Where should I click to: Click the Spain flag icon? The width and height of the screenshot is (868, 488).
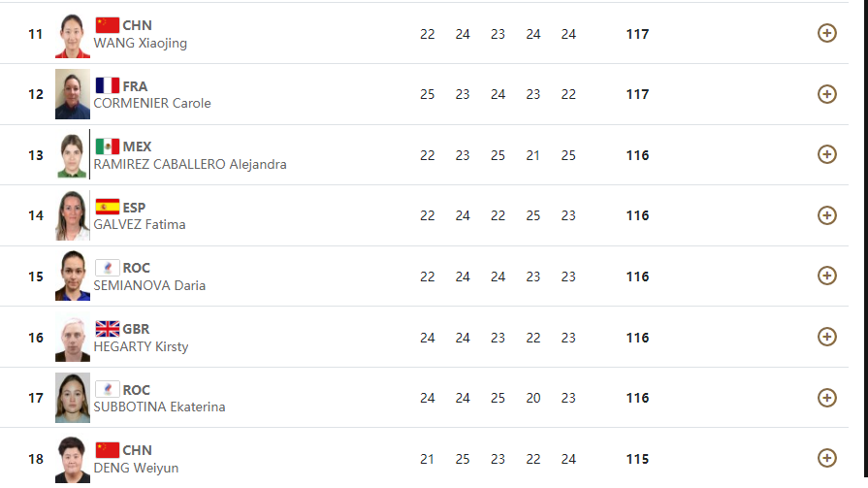coord(108,208)
